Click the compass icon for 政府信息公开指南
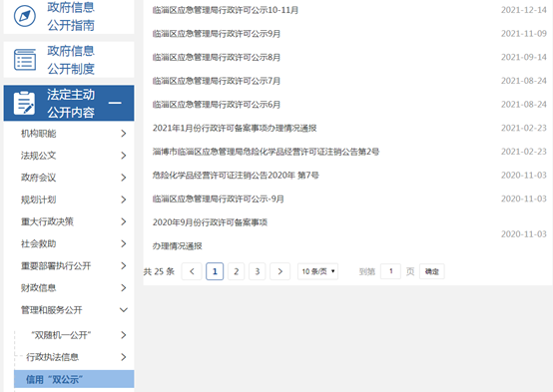The height and width of the screenshot is (392, 553). [x=25, y=16]
